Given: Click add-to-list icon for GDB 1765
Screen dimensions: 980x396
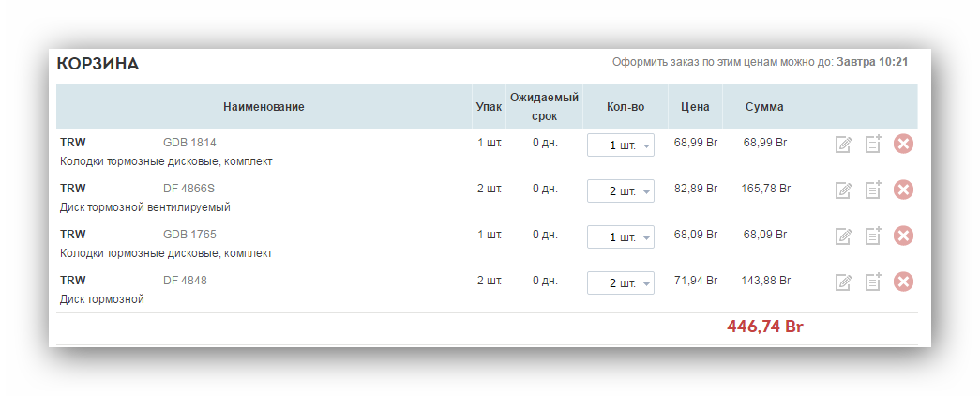Looking at the screenshot, I should point(873,236).
